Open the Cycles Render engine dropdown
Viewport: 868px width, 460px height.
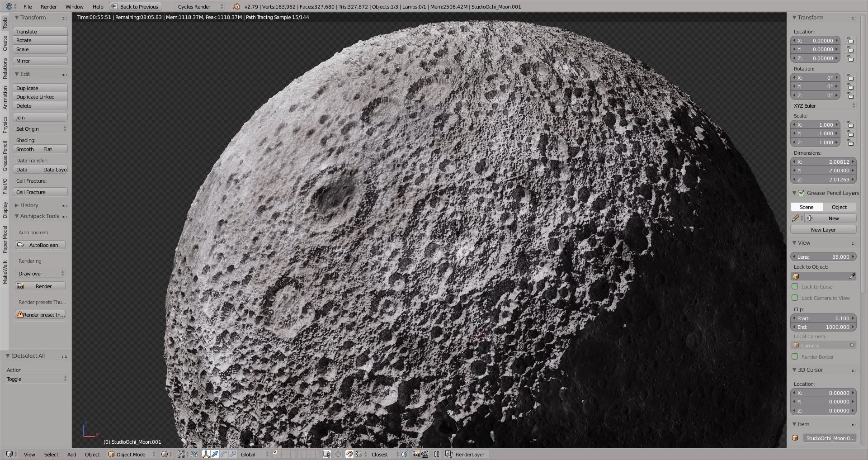coord(200,6)
